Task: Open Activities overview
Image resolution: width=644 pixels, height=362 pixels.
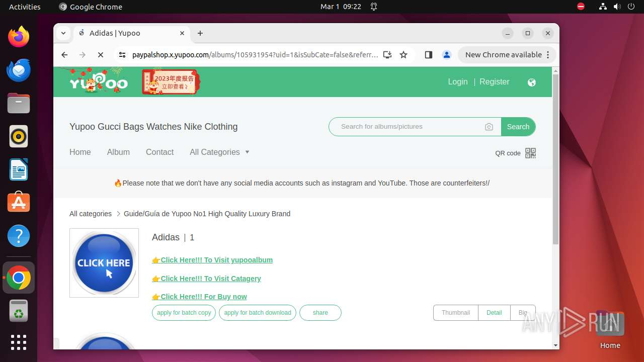Action: pyautogui.click(x=25, y=7)
